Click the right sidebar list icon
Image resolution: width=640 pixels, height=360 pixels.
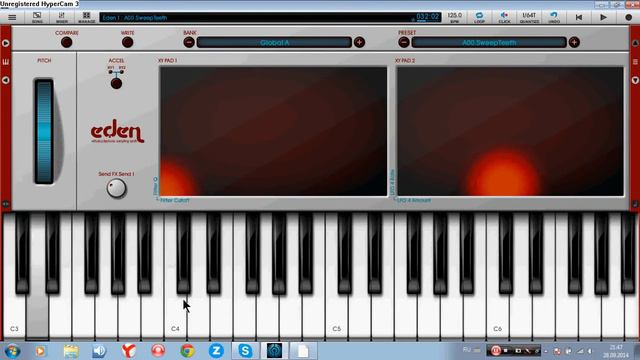tap(635, 62)
